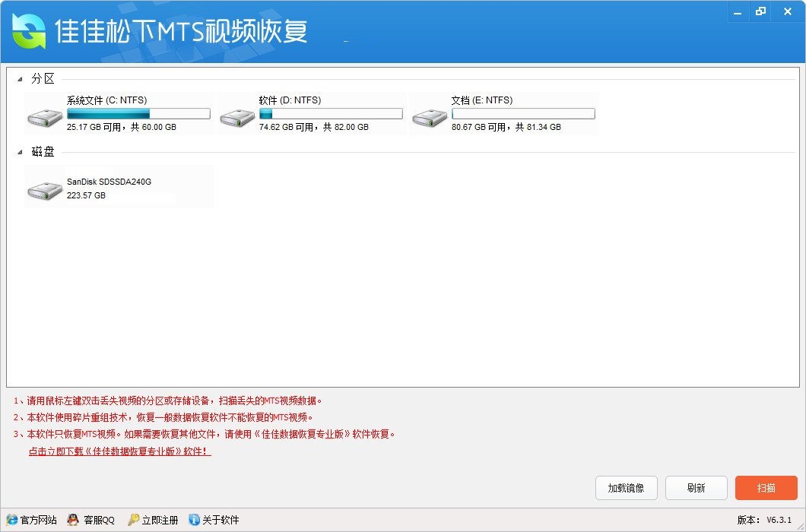Viewport: 806px width, 532px height.
Task: Select the 文档 (E: NTFS) label
Action: click(x=482, y=100)
